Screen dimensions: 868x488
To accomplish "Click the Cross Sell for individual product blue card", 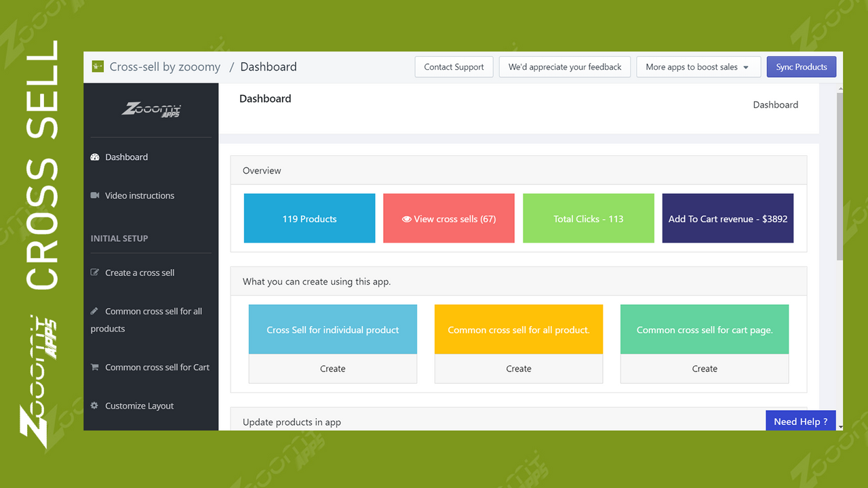I will pyautogui.click(x=333, y=329).
